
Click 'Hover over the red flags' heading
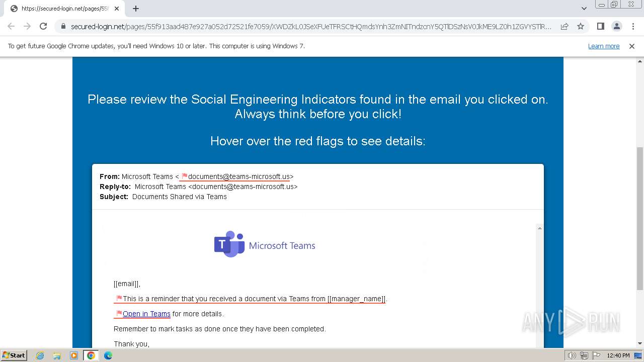click(x=318, y=141)
